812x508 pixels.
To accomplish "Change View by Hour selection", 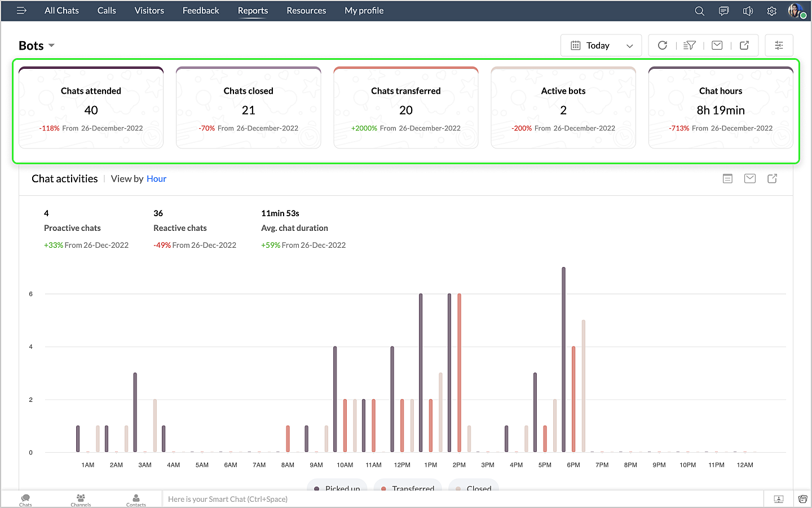I will (x=156, y=179).
